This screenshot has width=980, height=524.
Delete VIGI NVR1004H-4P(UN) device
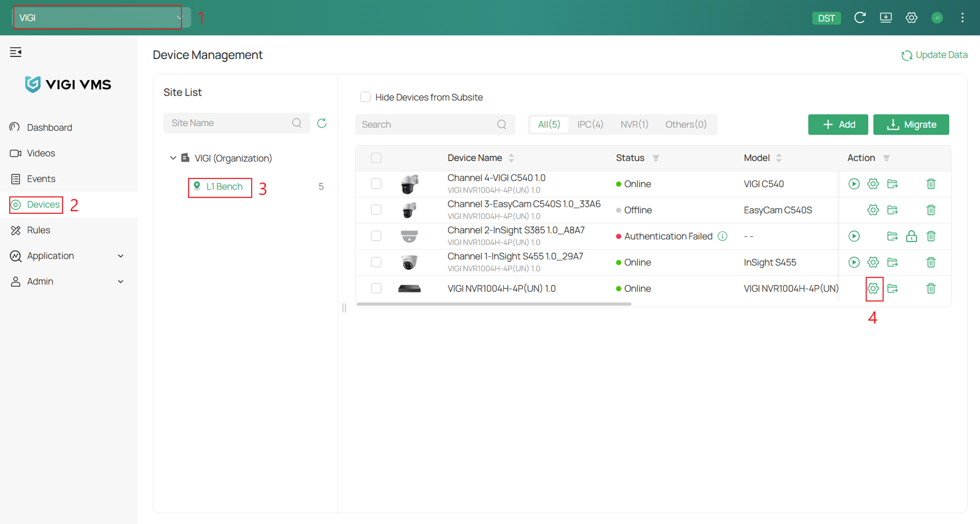click(931, 288)
